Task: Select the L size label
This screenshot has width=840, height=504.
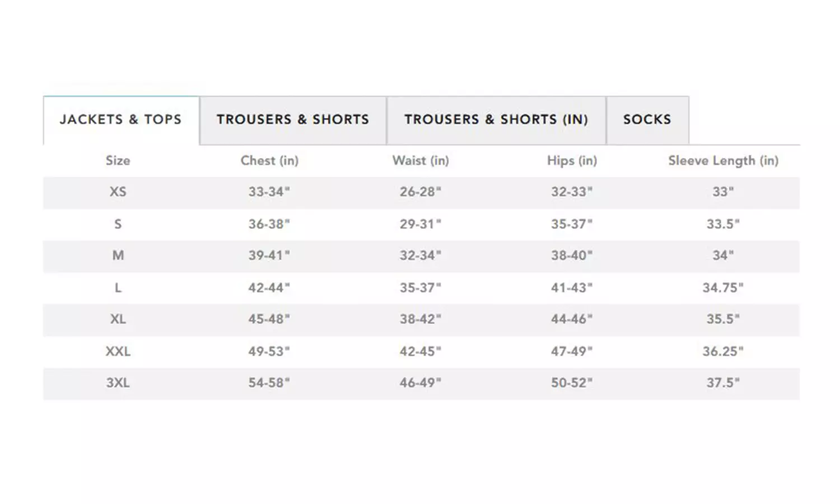Action: pyautogui.click(x=118, y=288)
